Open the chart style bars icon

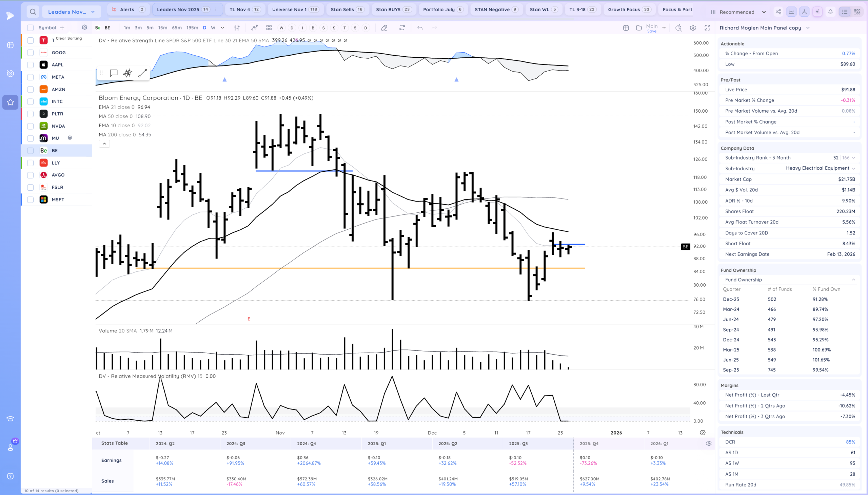click(x=237, y=28)
